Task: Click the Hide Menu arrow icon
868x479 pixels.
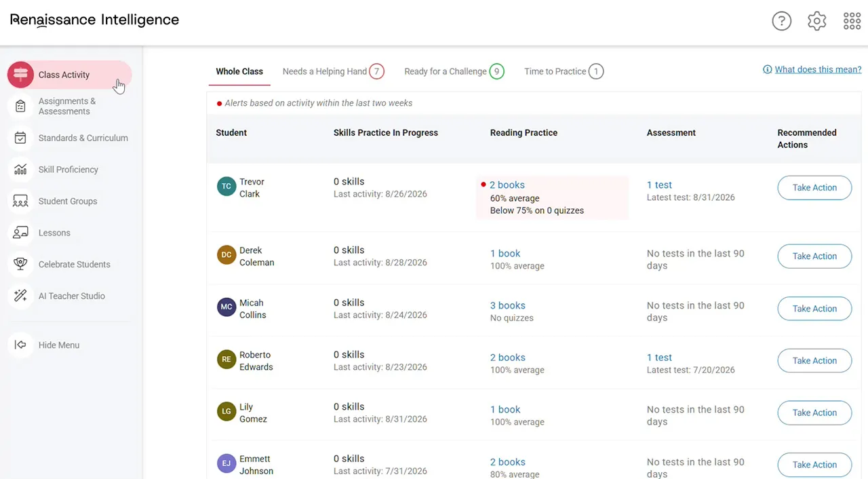Action: click(20, 345)
